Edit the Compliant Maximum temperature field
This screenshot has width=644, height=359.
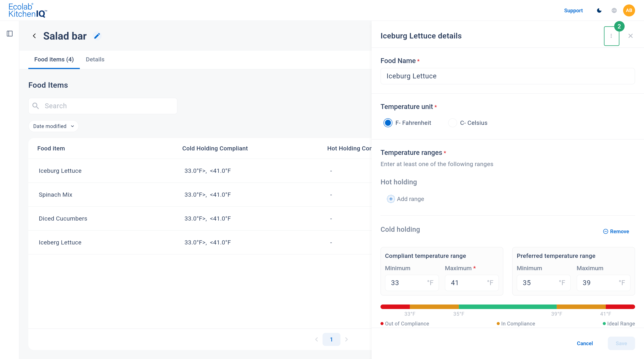[472, 283]
